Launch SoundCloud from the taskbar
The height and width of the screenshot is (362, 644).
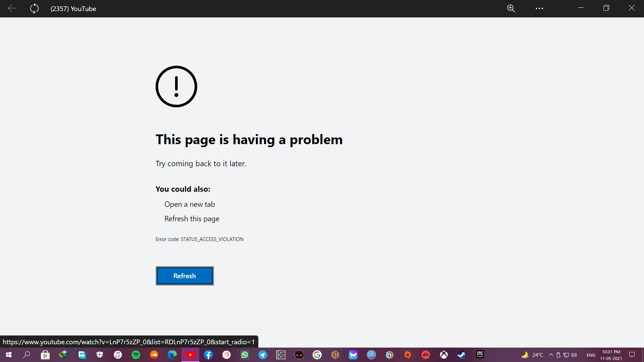click(154, 355)
